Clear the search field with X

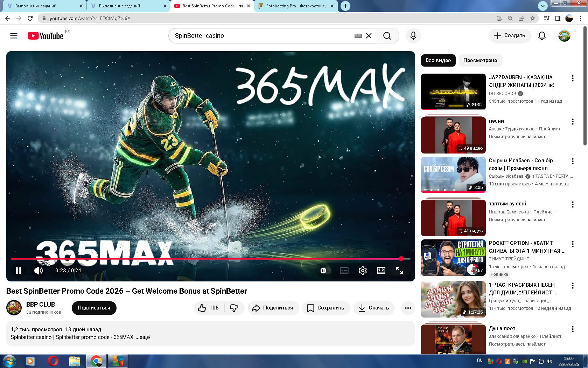[x=369, y=36]
